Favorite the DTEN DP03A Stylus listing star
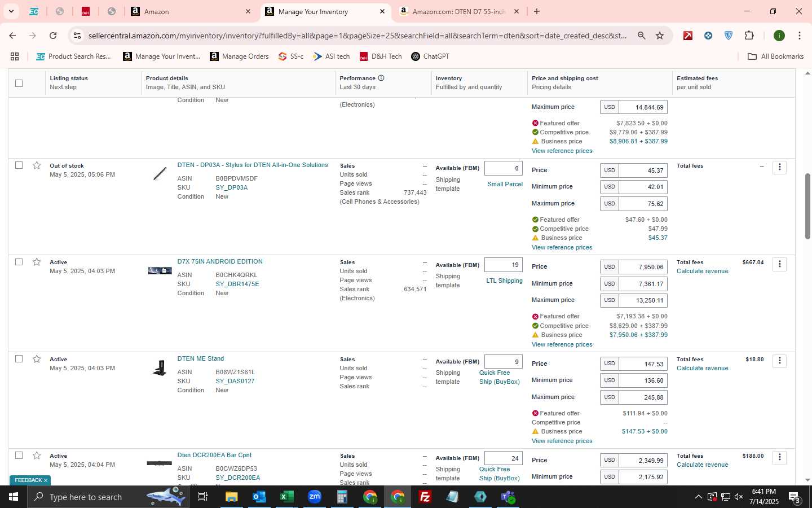Image resolution: width=812 pixels, height=508 pixels. (37, 165)
